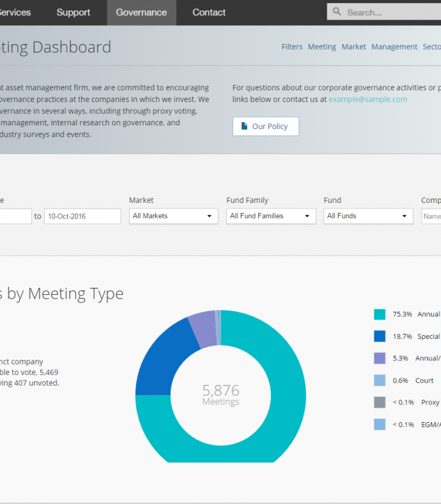Open the Support menu
The width and height of the screenshot is (441, 504).
[x=73, y=13]
